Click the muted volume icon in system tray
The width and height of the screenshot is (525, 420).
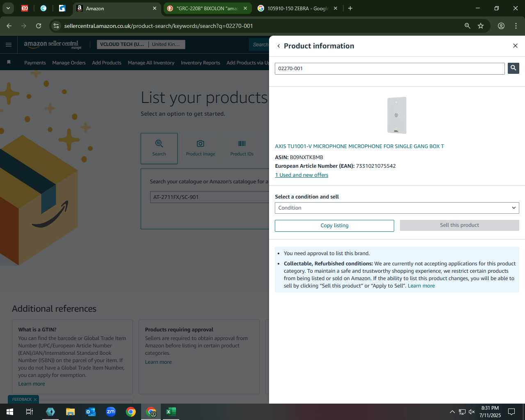click(472, 412)
